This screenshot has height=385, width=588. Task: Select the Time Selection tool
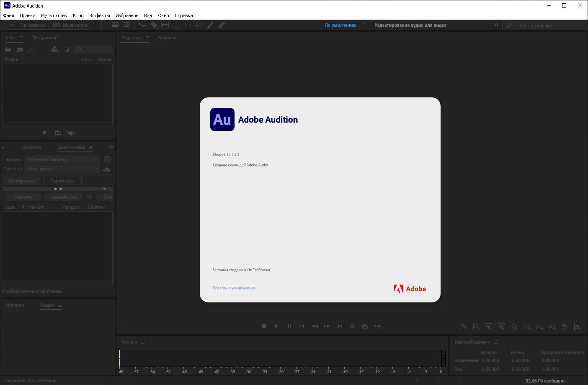[x=176, y=25]
